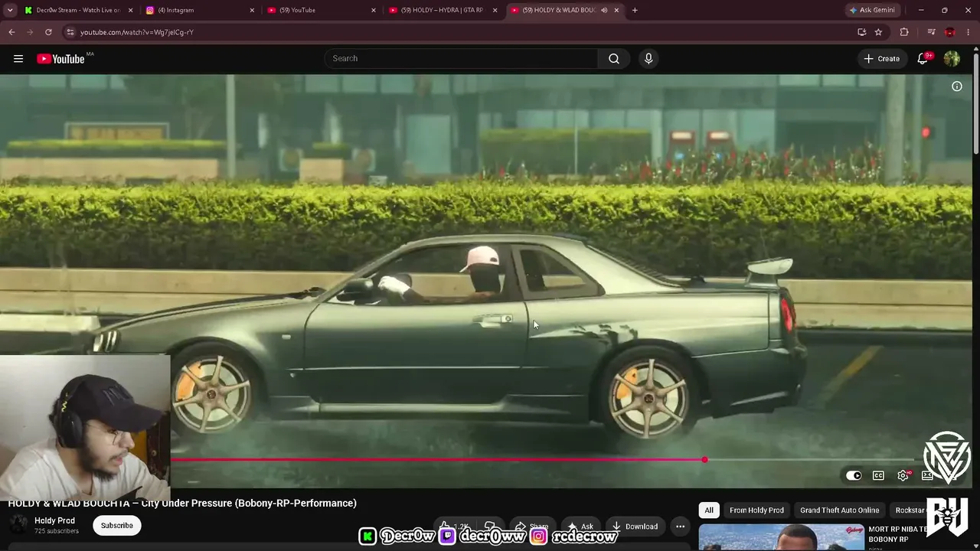
Task: Click the Create button
Action: tap(882, 59)
